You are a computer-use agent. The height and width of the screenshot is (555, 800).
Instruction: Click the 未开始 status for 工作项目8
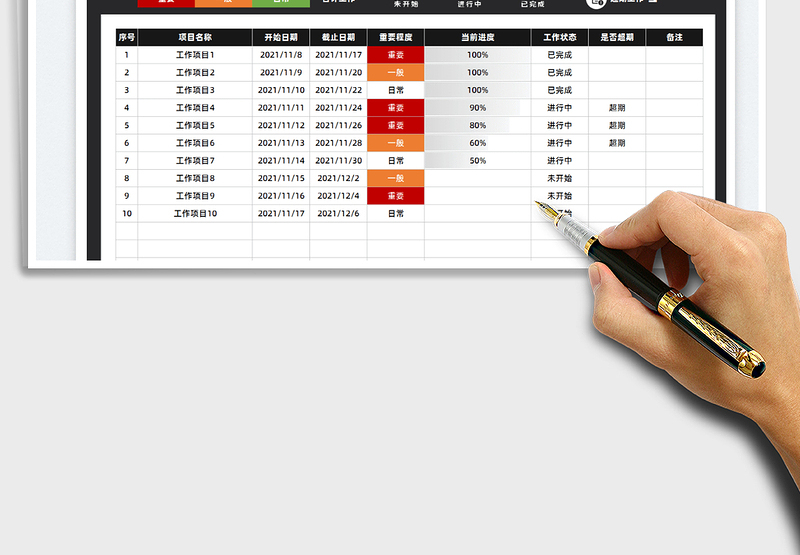point(559,178)
